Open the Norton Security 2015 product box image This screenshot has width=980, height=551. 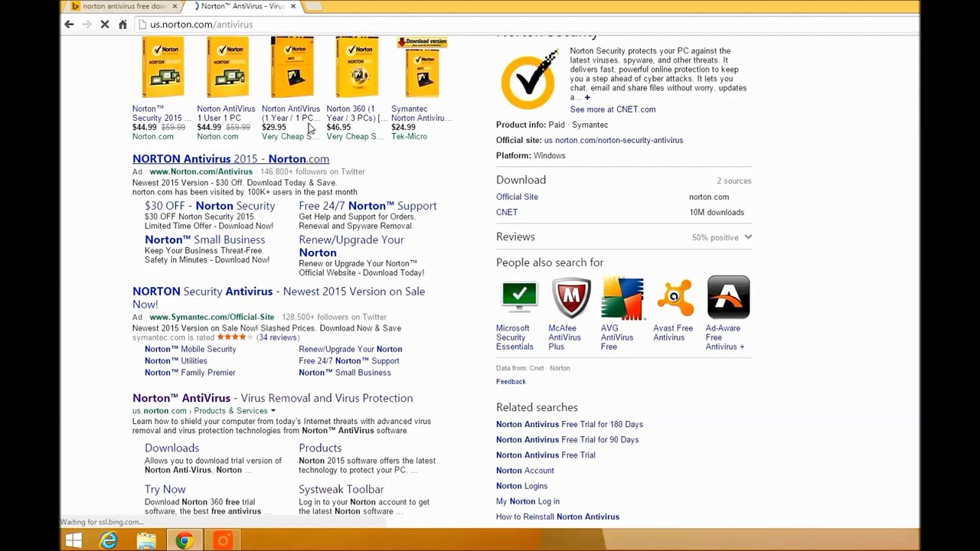tap(162, 67)
